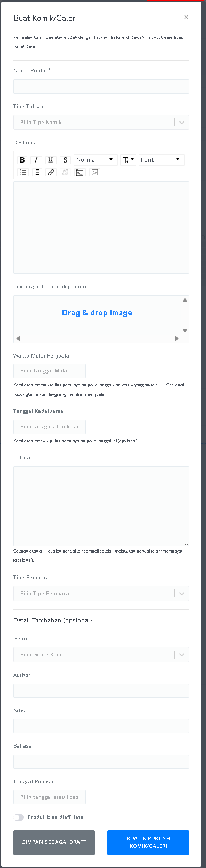The image size is (206, 868).
Task: Insert embedded media in the editor
Action: pos(80,173)
